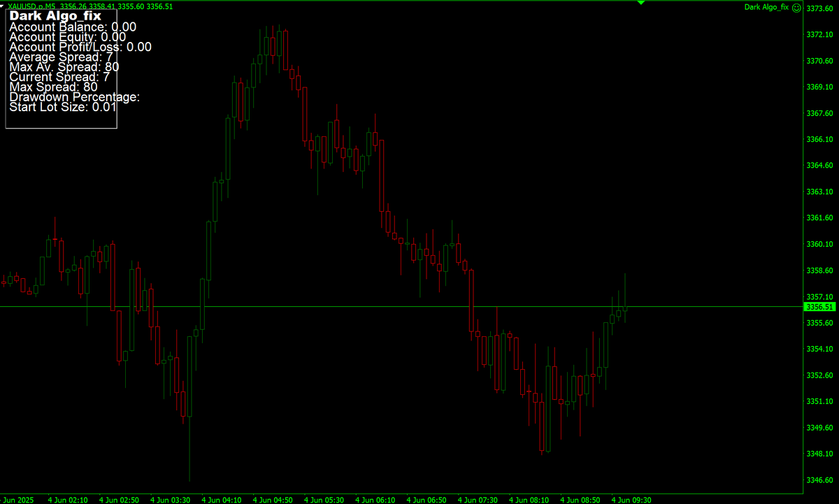Select the Account Equity: 0.00 line

pos(68,37)
